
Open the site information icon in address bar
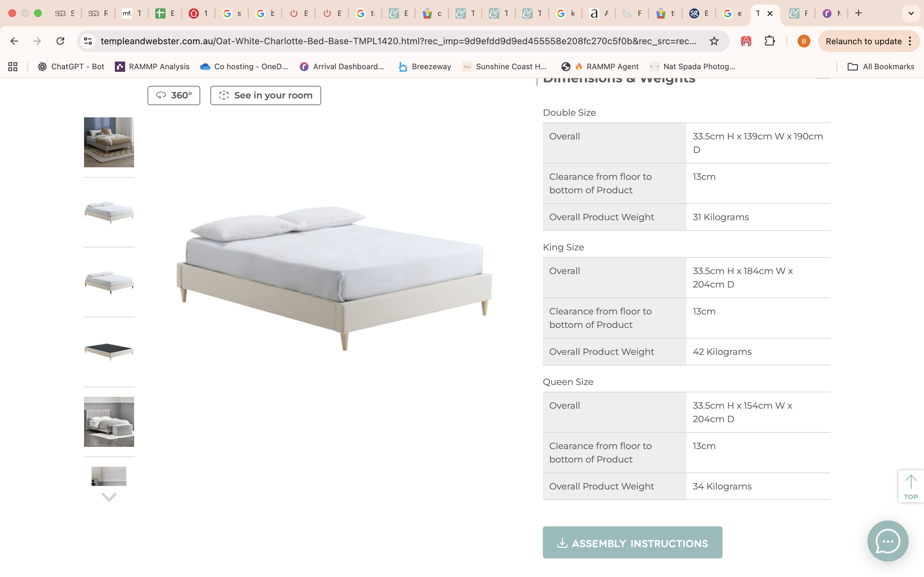[x=88, y=41]
